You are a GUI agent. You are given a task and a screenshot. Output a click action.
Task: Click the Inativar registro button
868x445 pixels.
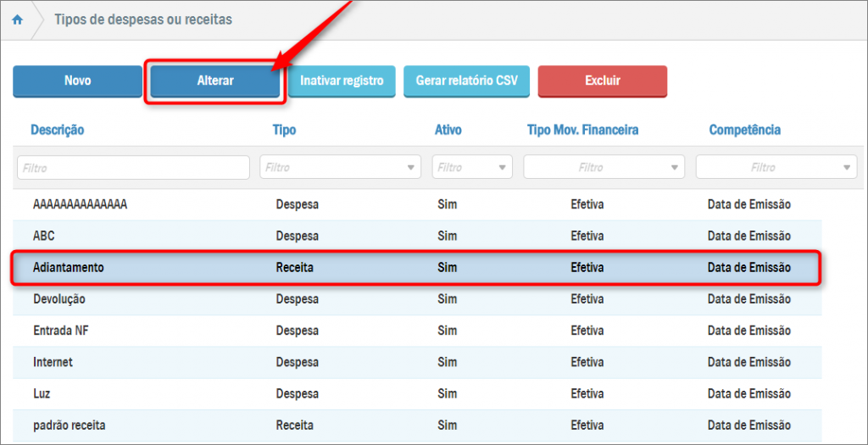pos(342,81)
